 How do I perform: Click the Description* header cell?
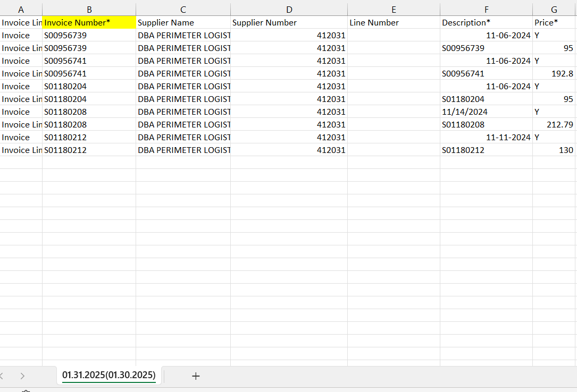pyautogui.click(x=487, y=22)
